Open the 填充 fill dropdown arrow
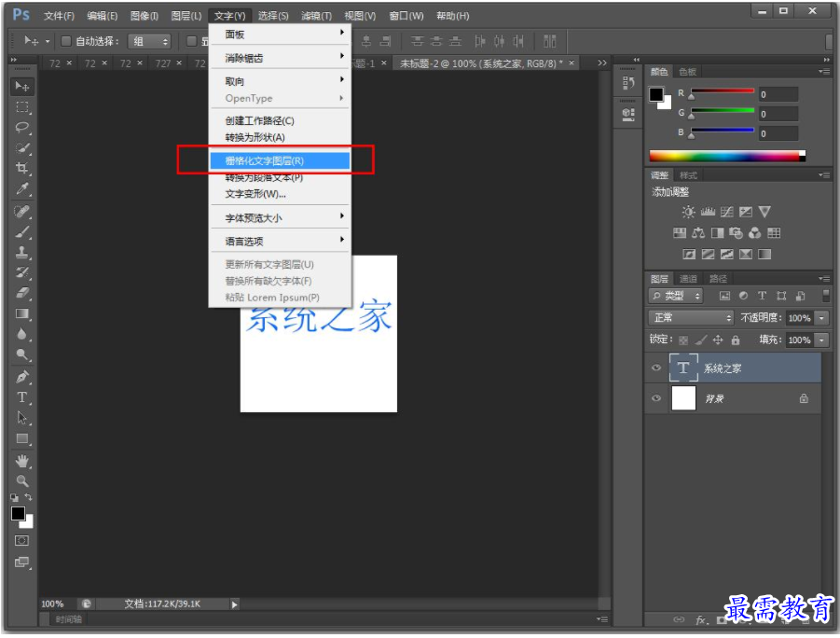 pos(821,340)
